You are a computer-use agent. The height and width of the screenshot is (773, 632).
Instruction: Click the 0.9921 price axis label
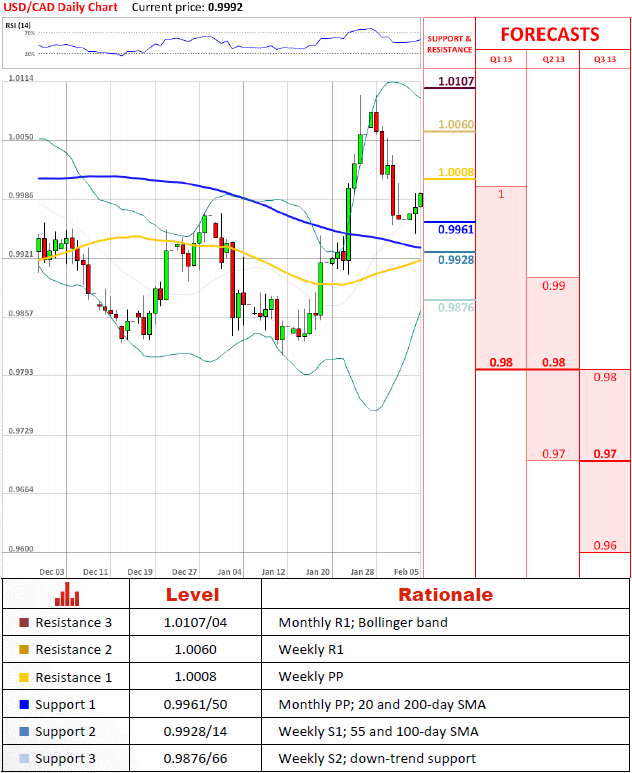point(21,254)
